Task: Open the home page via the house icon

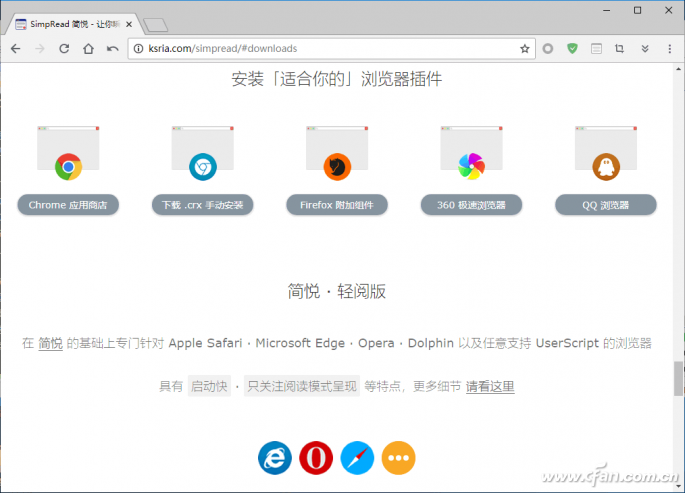Action: (x=89, y=48)
